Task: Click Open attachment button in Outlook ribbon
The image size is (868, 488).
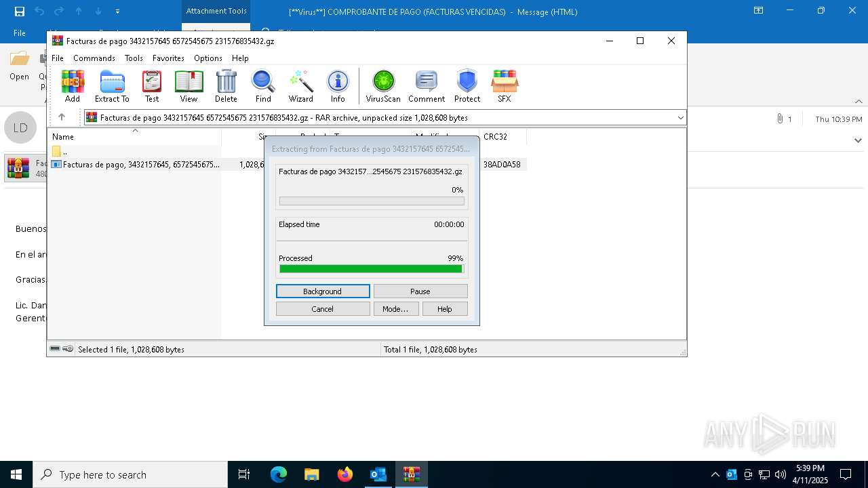Action: point(19,64)
